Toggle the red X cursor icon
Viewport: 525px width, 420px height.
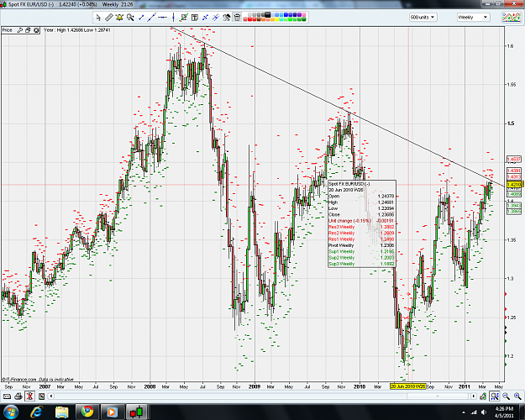point(29,396)
